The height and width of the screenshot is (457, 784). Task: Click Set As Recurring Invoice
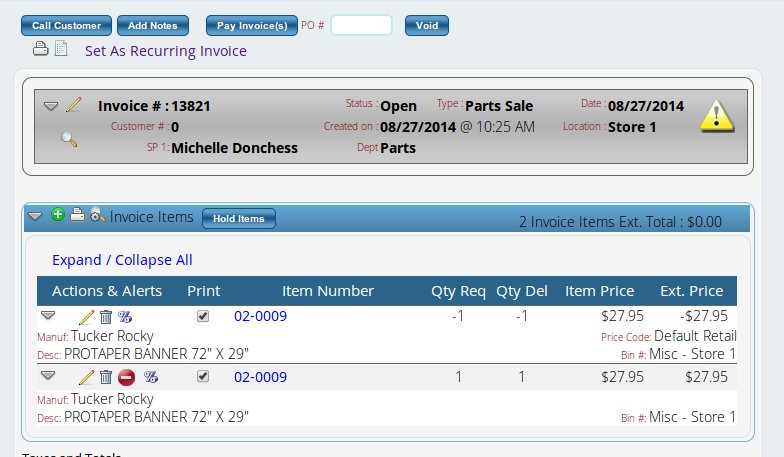pos(165,50)
